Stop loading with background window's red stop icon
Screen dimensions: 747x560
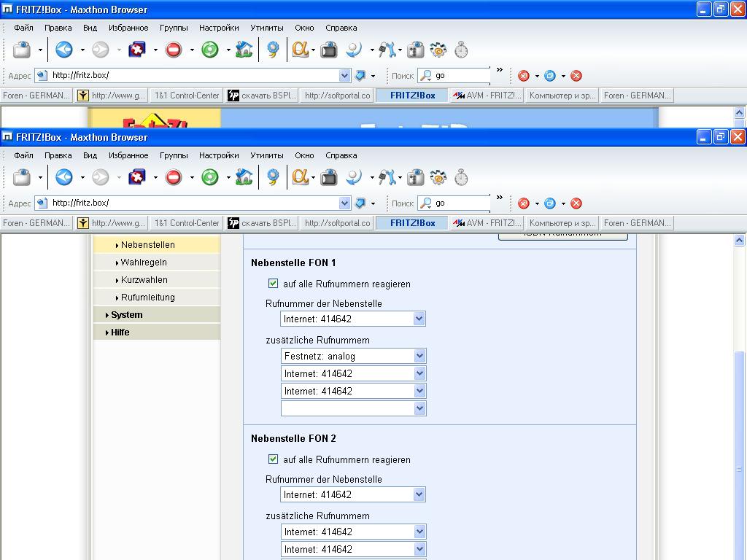tap(174, 50)
